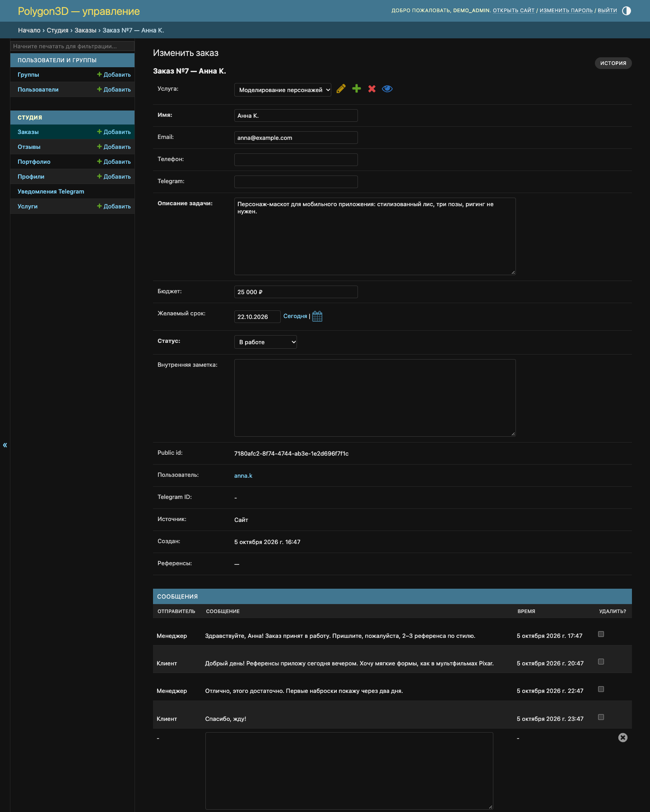
Task: Open the Статус dropdown
Action: pos(265,342)
